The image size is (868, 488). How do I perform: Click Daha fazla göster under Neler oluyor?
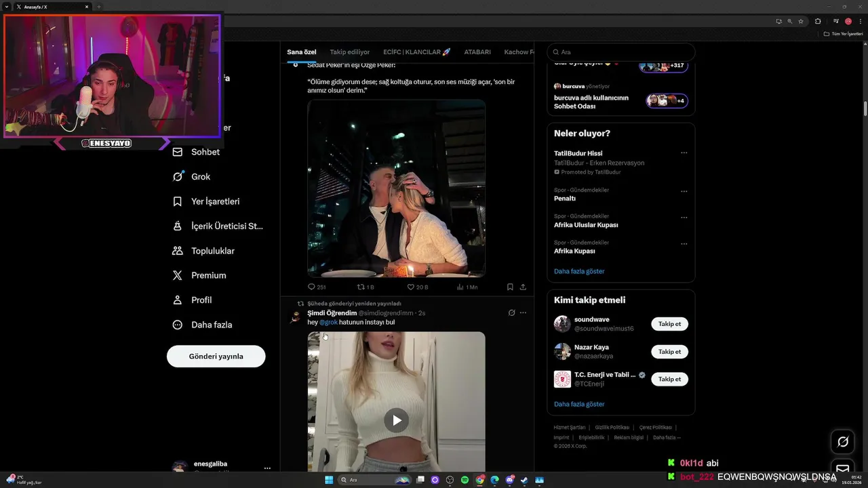[579, 271]
